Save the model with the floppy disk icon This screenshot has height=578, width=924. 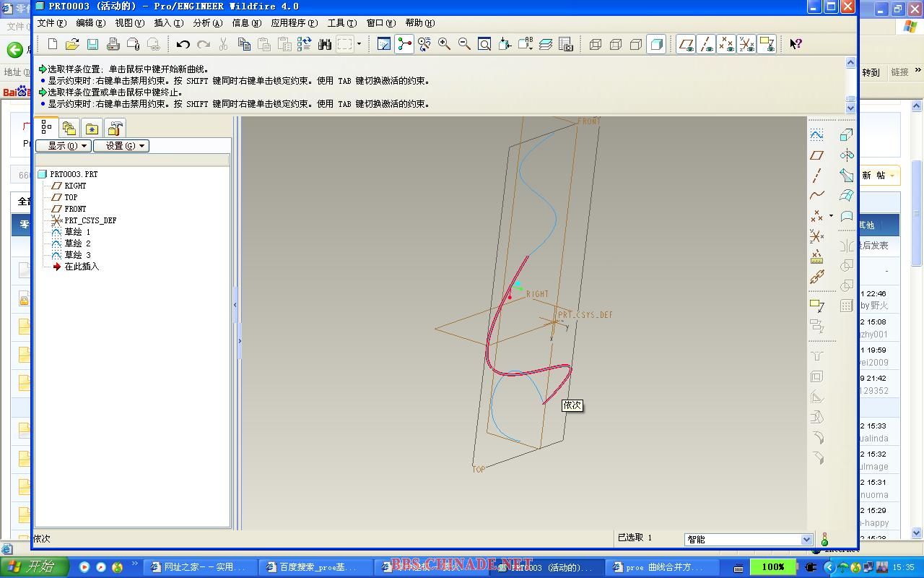point(92,44)
